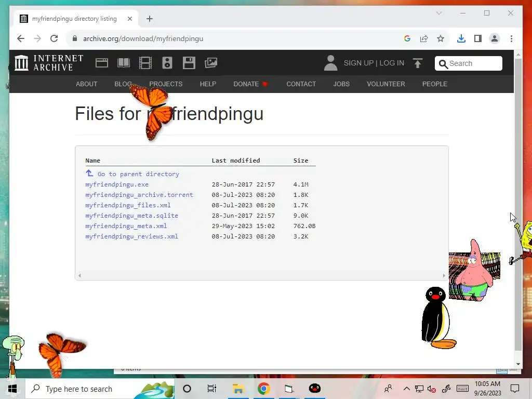Open the Audio speaker icon

(167, 63)
